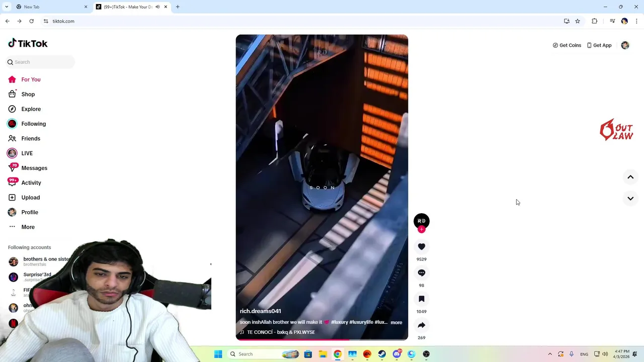Click the Windows taskbar Search box
The height and width of the screenshot is (362, 644).
tap(264, 354)
